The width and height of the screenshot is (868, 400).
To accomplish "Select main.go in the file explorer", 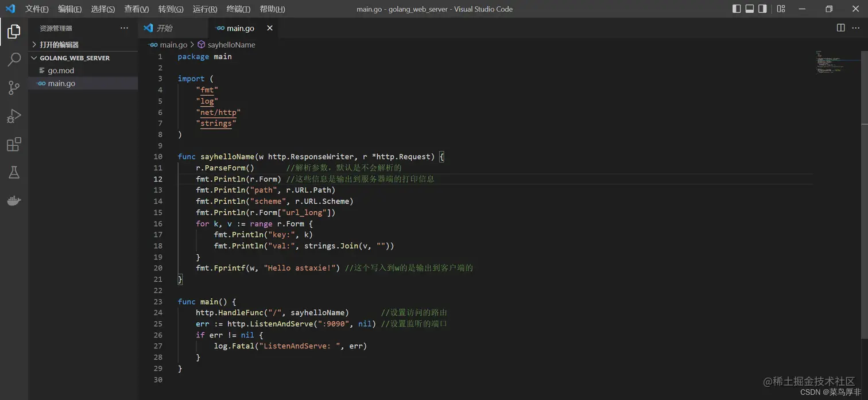I will click(83, 83).
